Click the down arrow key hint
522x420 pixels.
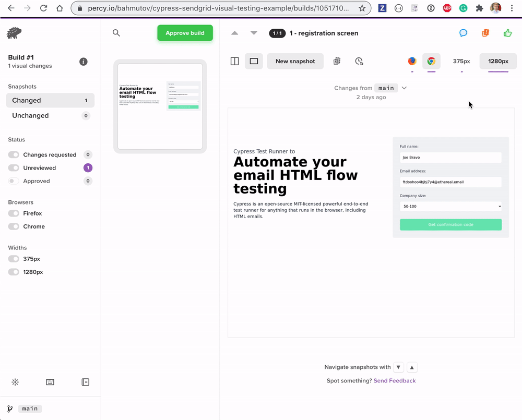(x=398, y=367)
